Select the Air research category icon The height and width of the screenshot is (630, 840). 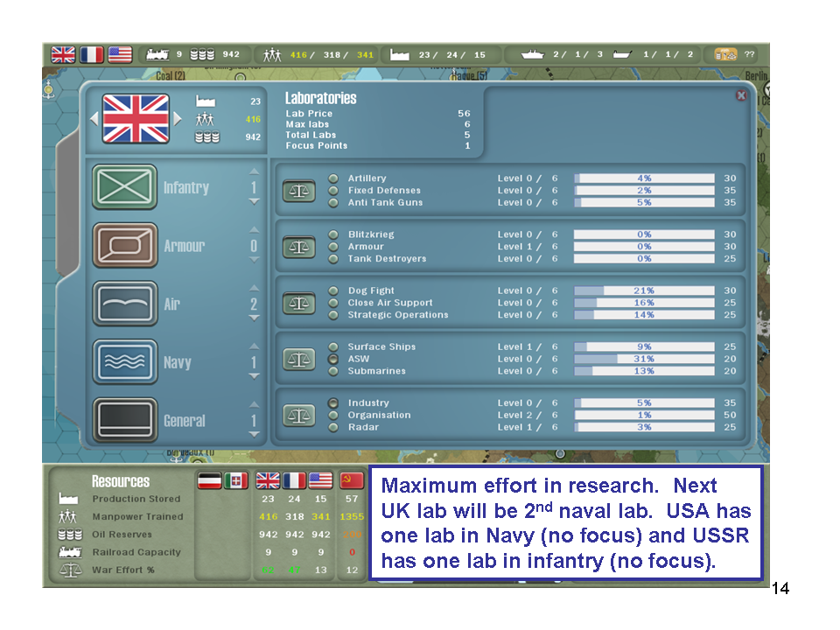[124, 304]
